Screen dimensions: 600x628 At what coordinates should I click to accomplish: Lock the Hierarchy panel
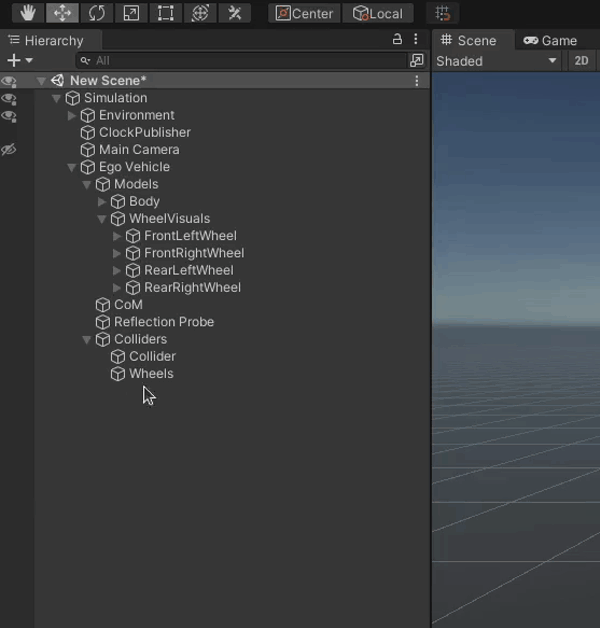(397, 40)
